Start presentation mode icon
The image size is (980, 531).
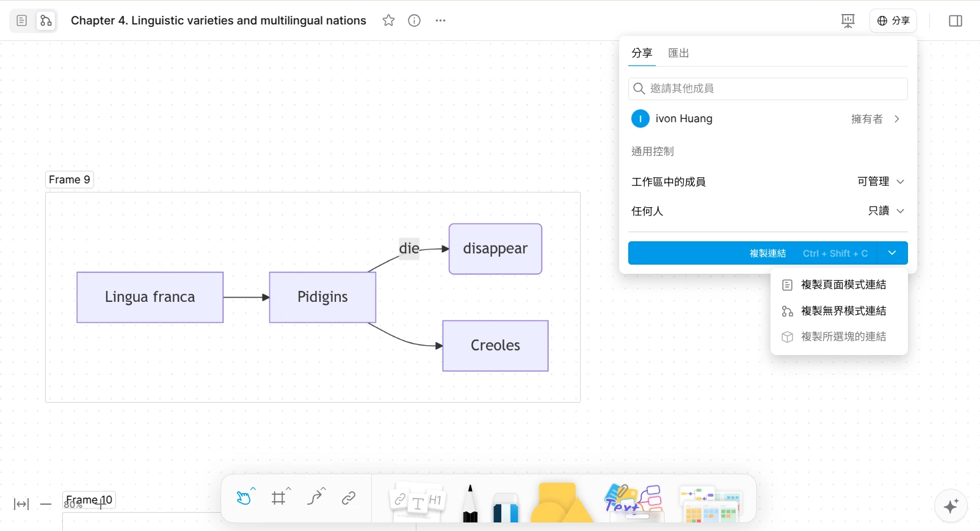(848, 21)
